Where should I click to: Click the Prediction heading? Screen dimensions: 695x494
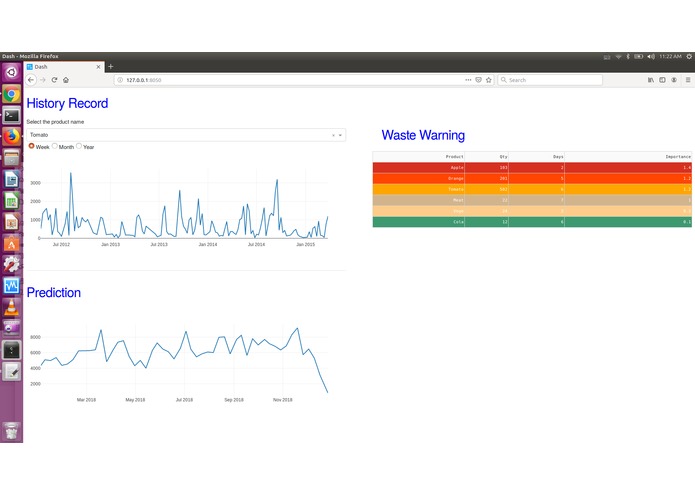coord(54,292)
